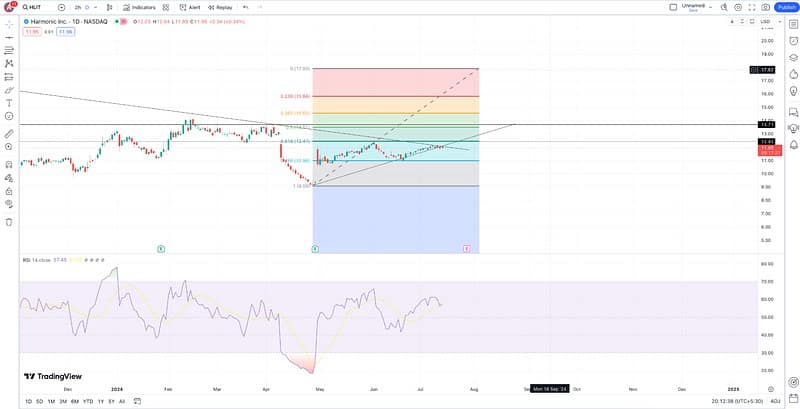Image resolution: width=800 pixels, height=409 pixels.
Task: Select the 6M date range
Action: click(x=74, y=402)
